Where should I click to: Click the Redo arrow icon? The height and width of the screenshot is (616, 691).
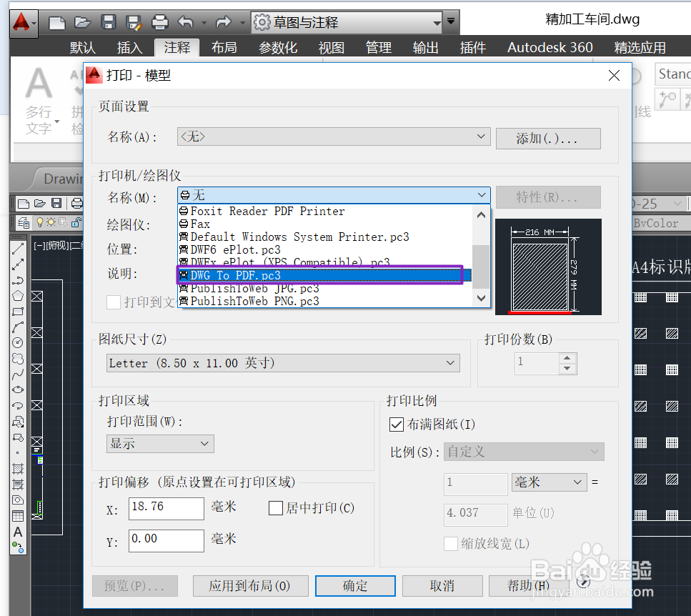tap(224, 21)
